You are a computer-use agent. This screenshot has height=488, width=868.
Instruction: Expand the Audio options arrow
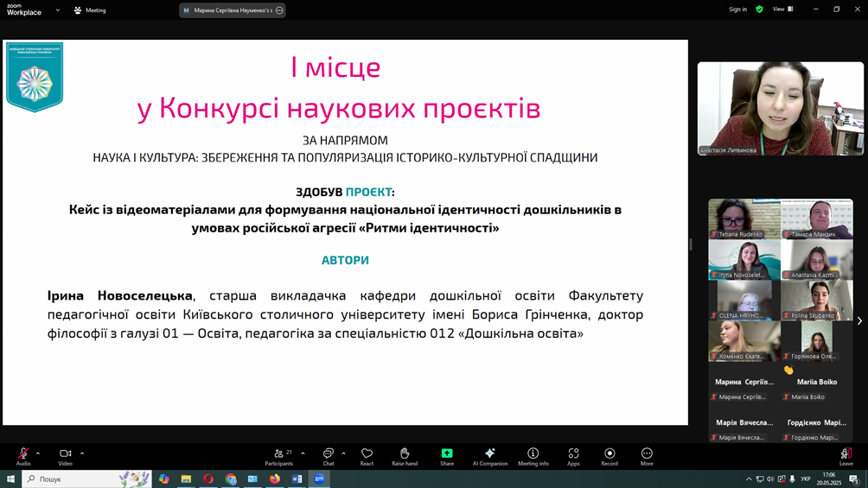(38, 453)
